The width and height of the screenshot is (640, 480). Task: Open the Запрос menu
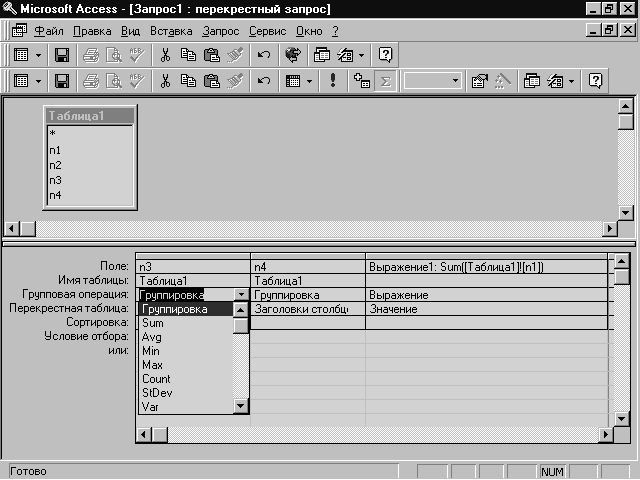(220, 31)
